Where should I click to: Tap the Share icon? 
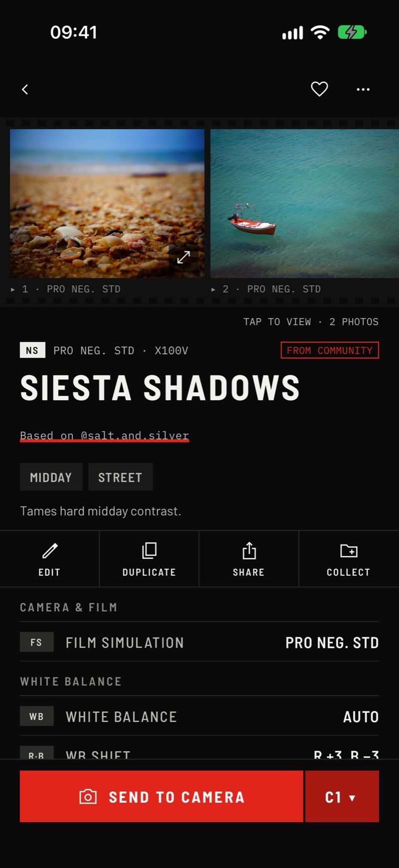tap(249, 551)
